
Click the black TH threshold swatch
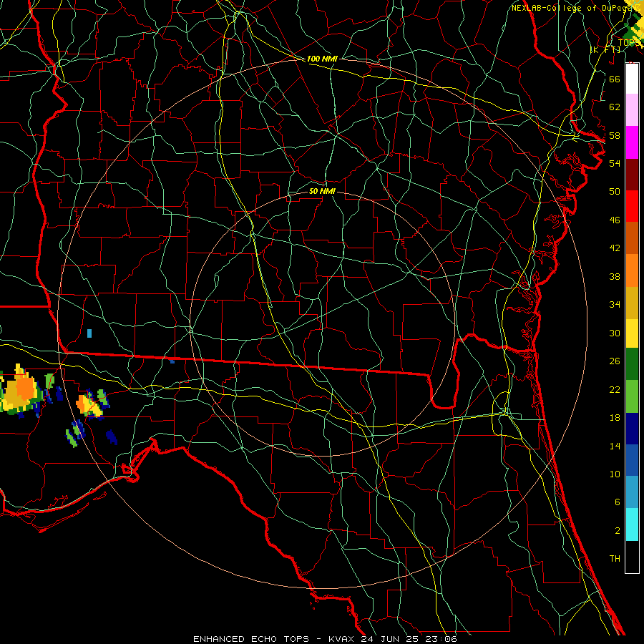[632, 557]
